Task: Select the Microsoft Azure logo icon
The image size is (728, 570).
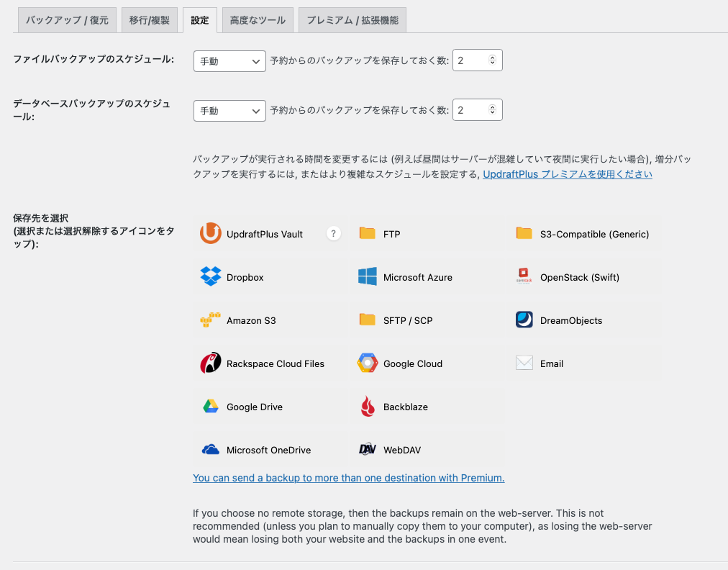Action: point(368,276)
